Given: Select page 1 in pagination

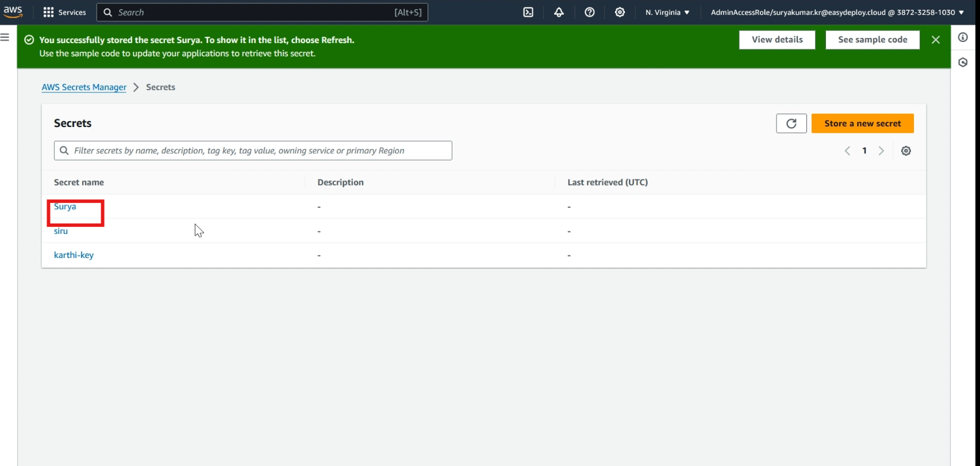Looking at the screenshot, I should coord(864,151).
